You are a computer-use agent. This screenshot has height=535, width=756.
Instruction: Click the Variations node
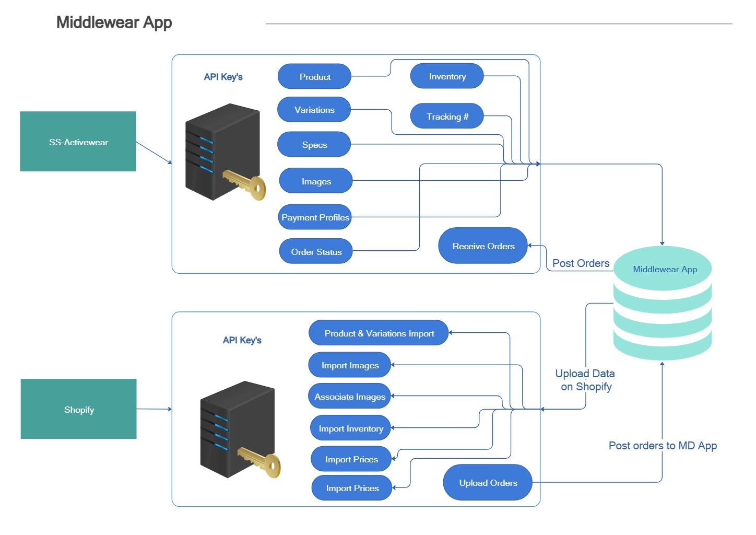(x=314, y=110)
